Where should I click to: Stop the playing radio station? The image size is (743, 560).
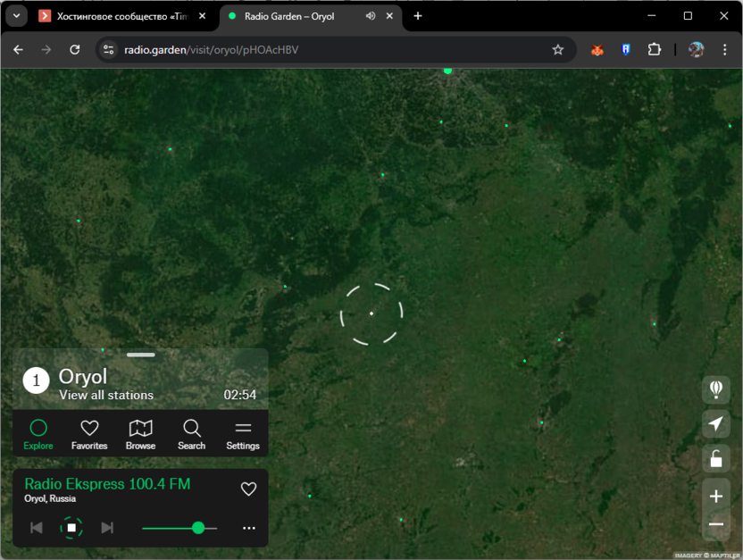71,528
